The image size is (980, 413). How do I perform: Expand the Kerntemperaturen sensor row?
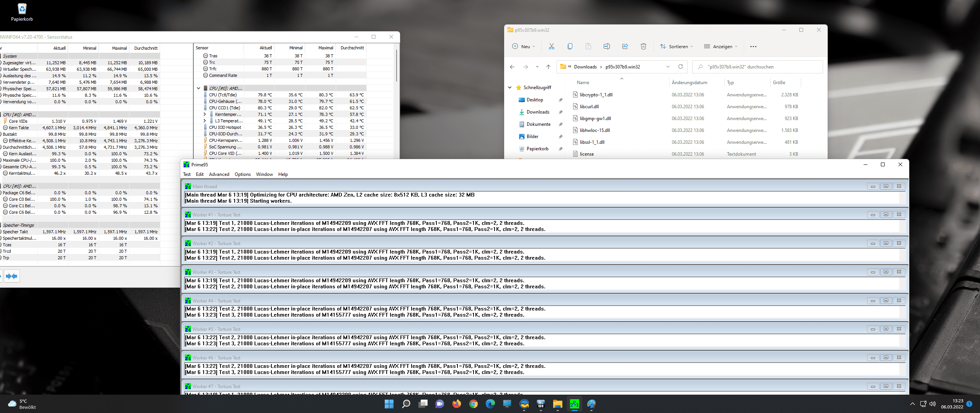[x=204, y=114]
